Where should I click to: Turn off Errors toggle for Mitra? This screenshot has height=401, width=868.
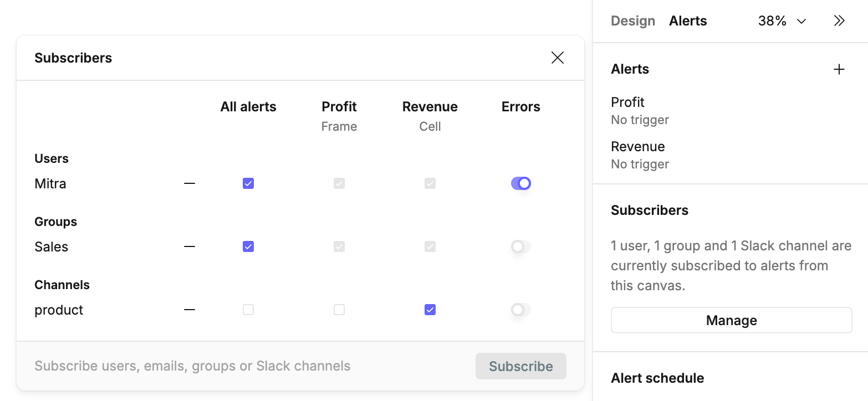point(521,183)
